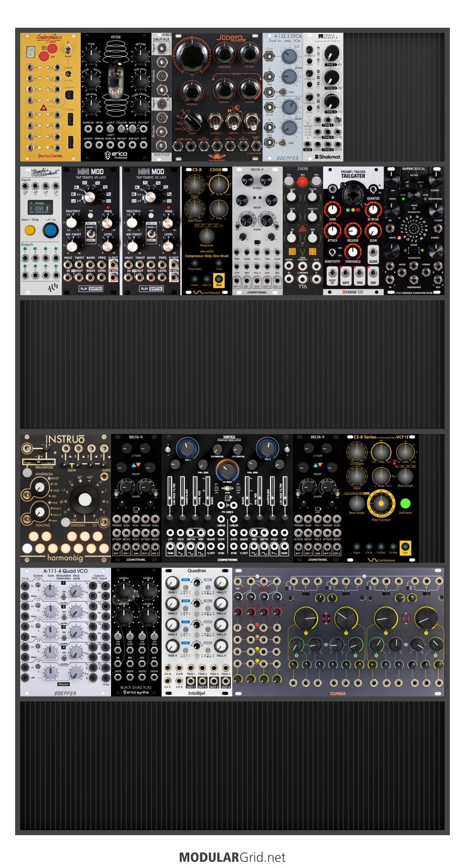The height and width of the screenshot is (868, 465).
Task: Click the Filter function knob on VCF1E
Action: click(x=381, y=503)
